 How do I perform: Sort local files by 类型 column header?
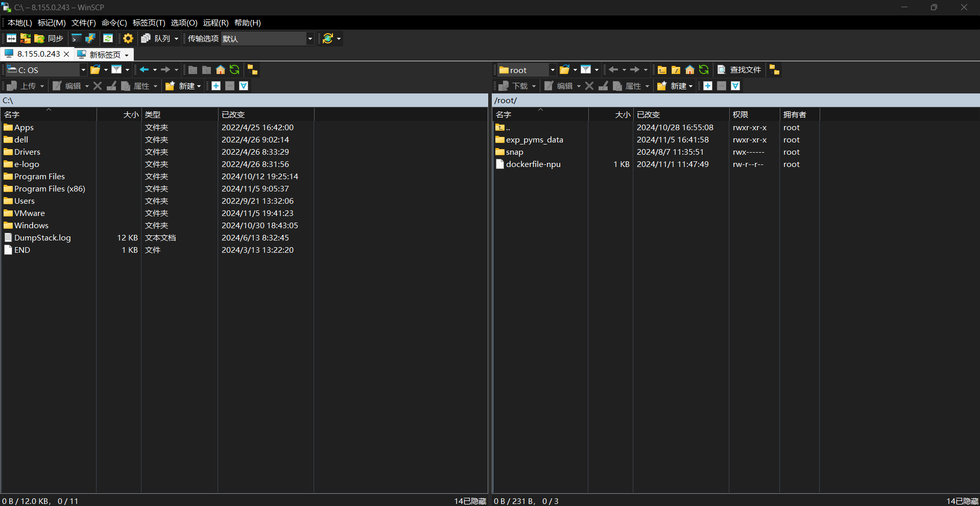pos(179,114)
